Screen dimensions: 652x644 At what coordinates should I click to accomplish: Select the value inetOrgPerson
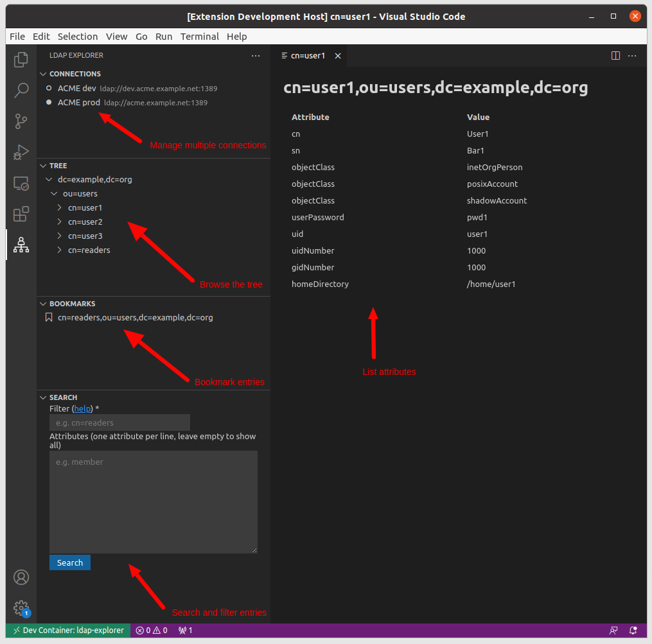495,168
